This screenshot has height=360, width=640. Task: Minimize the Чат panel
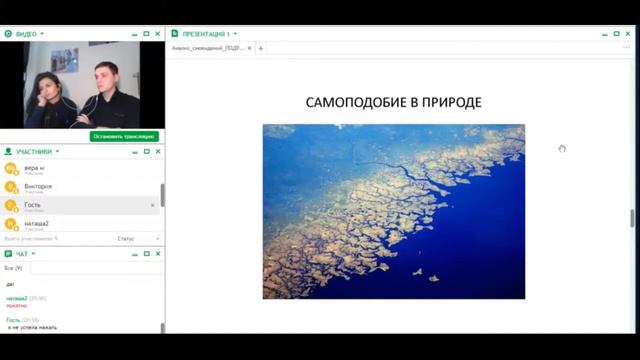[135, 254]
